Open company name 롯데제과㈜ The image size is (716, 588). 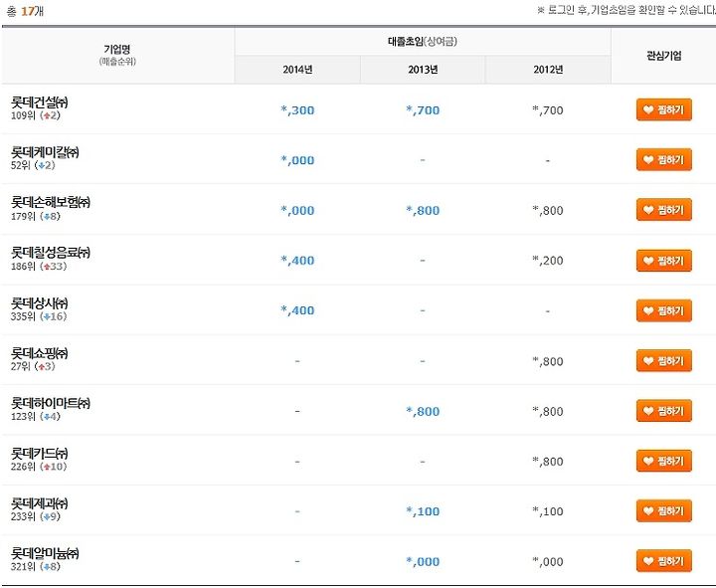40,503
